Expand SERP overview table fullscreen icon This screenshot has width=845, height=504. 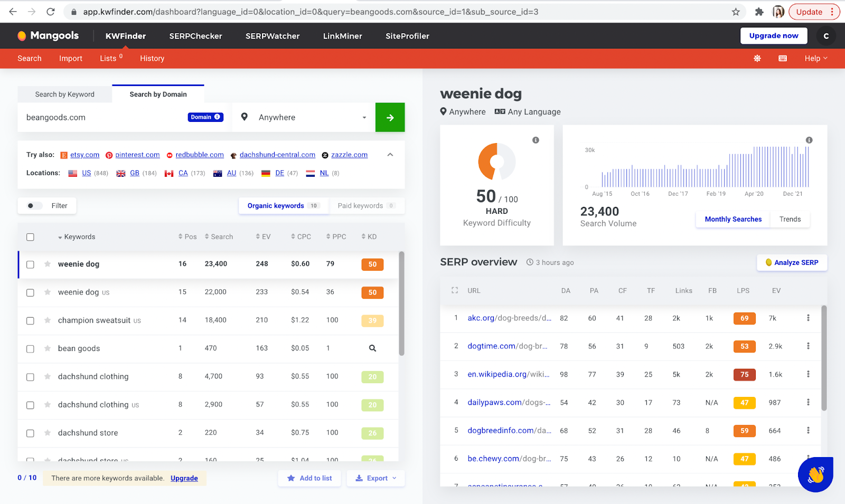click(x=455, y=291)
